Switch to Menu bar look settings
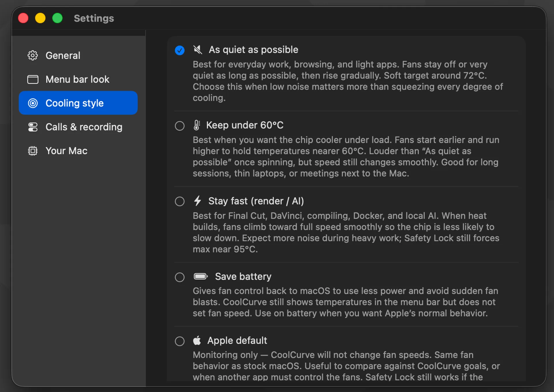 (78, 79)
